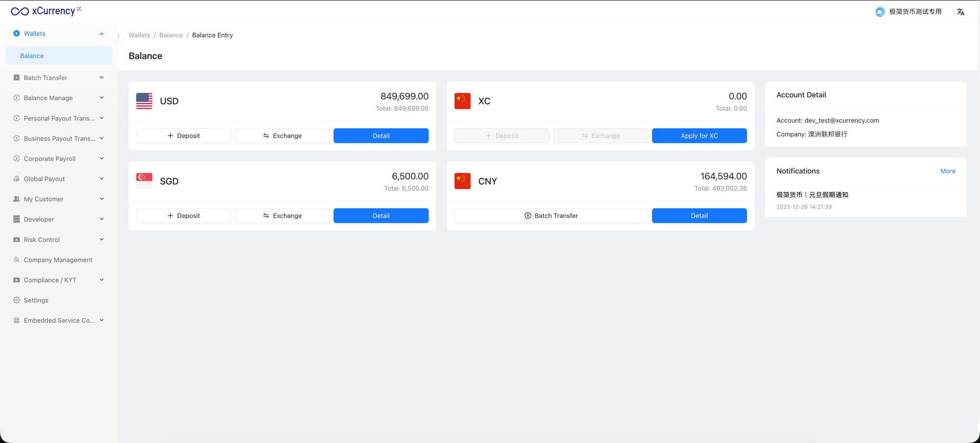Go to Balance in the breadcrumb
The height and width of the screenshot is (443, 980).
tap(171, 35)
